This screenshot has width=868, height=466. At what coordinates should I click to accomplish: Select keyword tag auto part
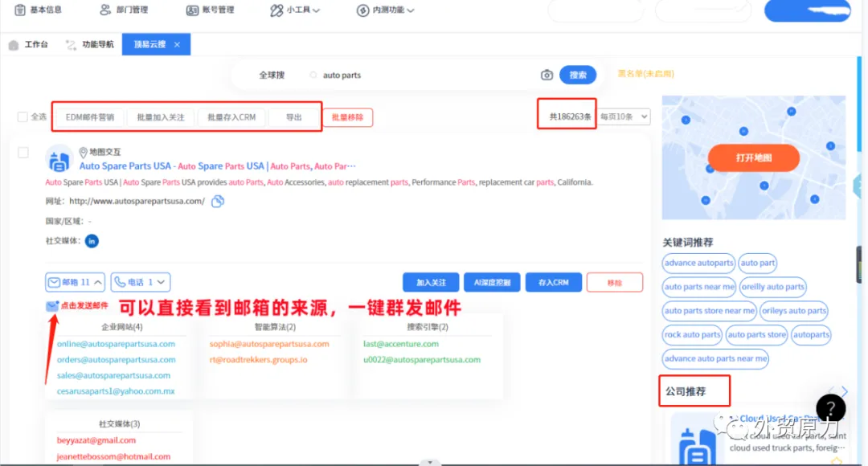757,263
